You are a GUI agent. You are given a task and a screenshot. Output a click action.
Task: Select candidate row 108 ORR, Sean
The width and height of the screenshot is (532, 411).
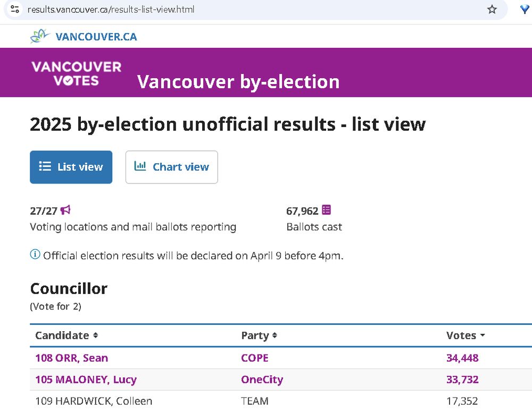pos(71,358)
